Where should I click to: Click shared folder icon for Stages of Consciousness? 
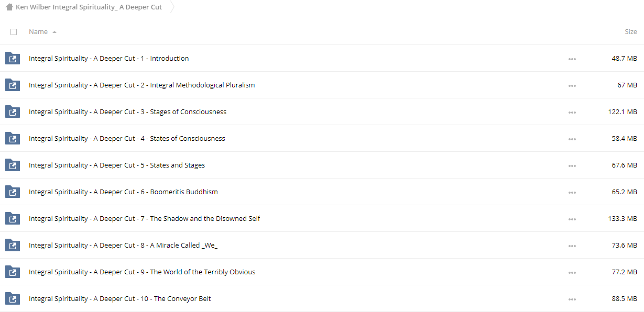[x=13, y=112]
